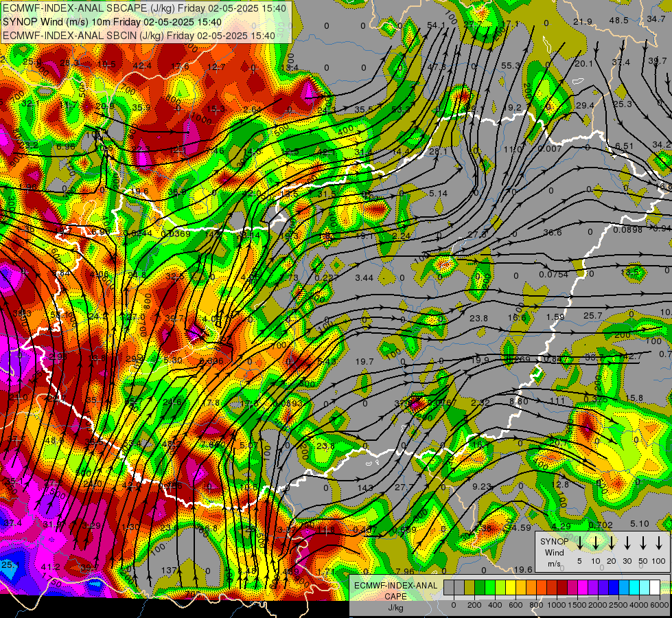Click the map value '48.5'

[619, 20]
